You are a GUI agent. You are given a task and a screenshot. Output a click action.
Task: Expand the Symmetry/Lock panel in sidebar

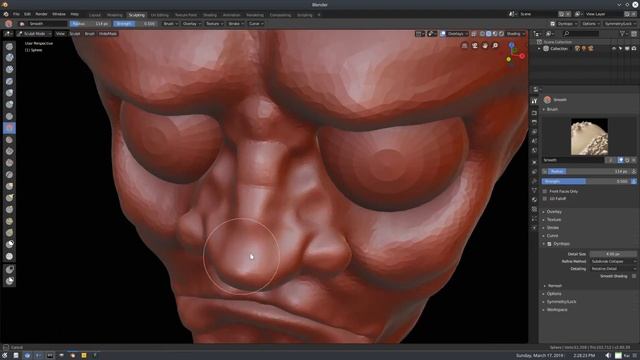560,302
